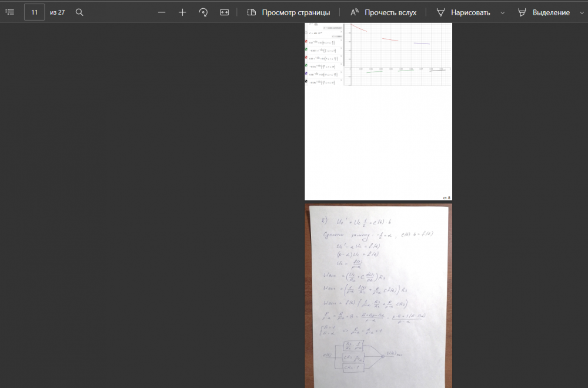Click the Просмотр страницы icon
The height and width of the screenshot is (388, 588).
pyautogui.click(x=251, y=12)
